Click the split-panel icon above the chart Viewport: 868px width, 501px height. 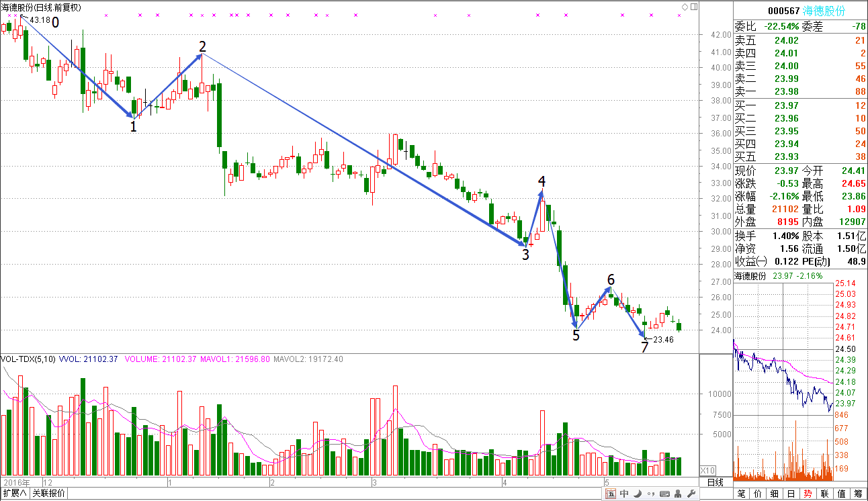pyautogui.click(x=693, y=7)
